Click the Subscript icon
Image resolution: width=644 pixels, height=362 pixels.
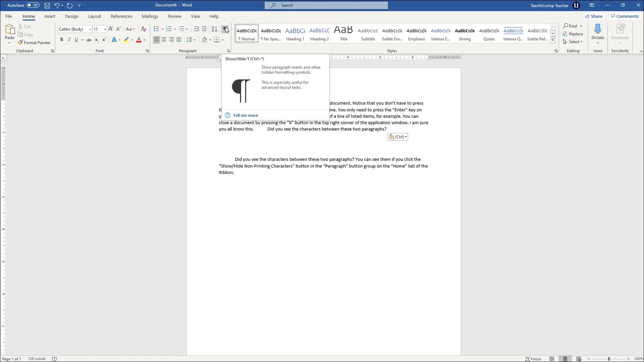96,40
